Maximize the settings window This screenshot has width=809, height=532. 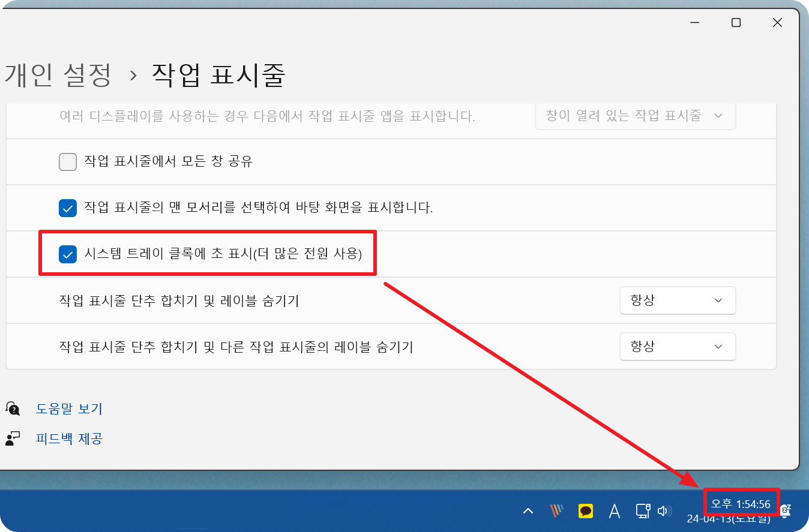(x=736, y=23)
